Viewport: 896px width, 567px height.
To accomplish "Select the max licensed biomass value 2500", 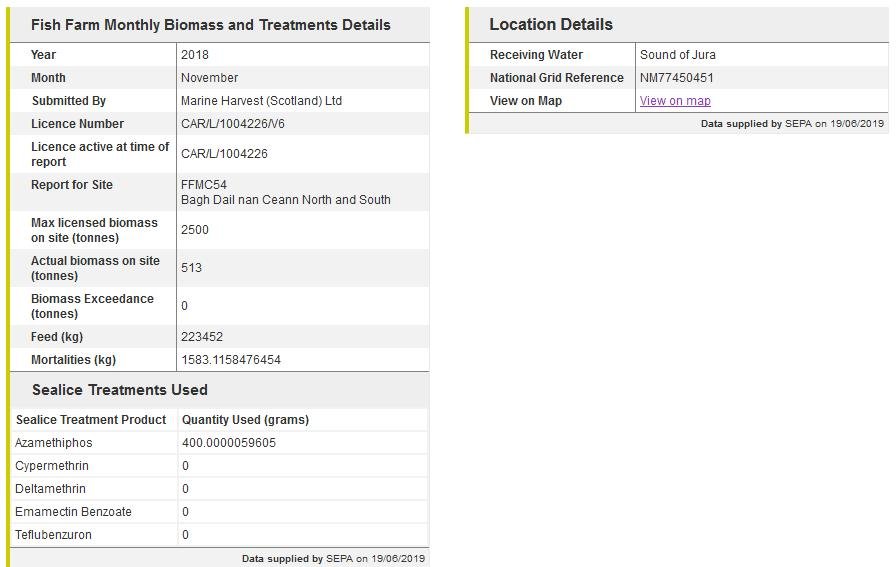I will tap(194, 230).
